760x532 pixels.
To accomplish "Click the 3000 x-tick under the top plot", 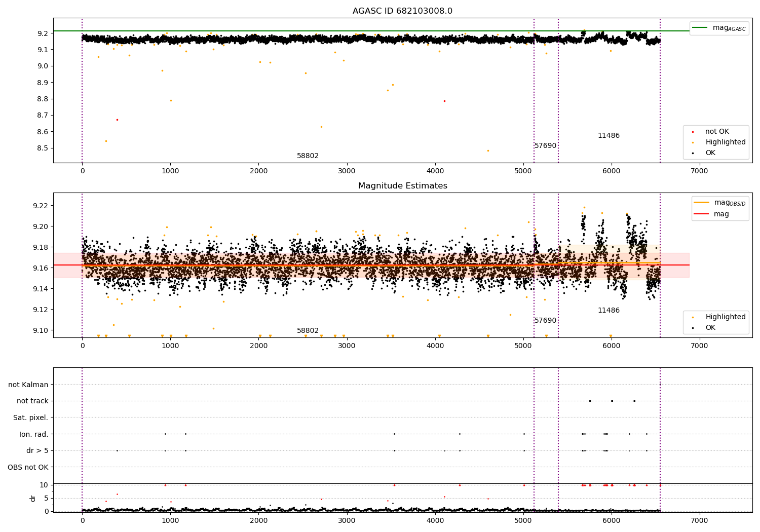I will tap(347, 171).
